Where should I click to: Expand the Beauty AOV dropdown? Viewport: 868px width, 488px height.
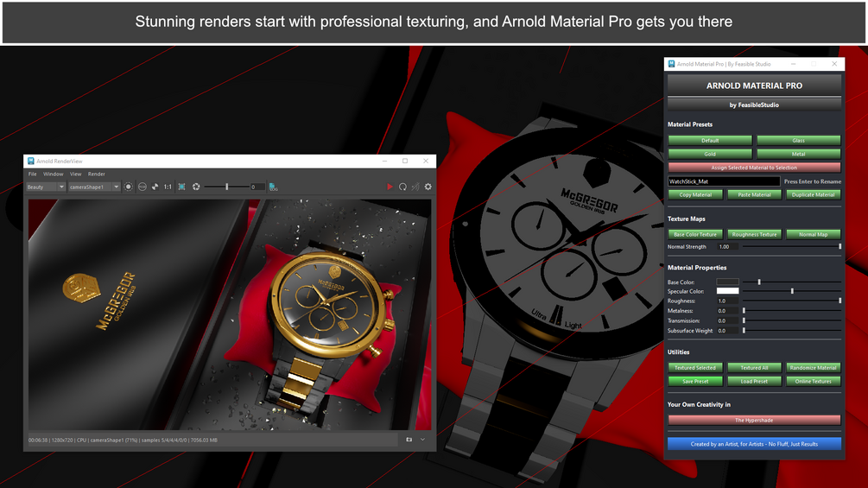click(46, 187)
